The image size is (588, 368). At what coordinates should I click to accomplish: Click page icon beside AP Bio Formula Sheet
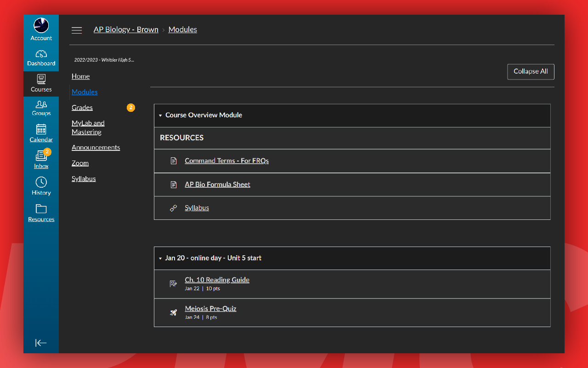(x=174, y=184)
